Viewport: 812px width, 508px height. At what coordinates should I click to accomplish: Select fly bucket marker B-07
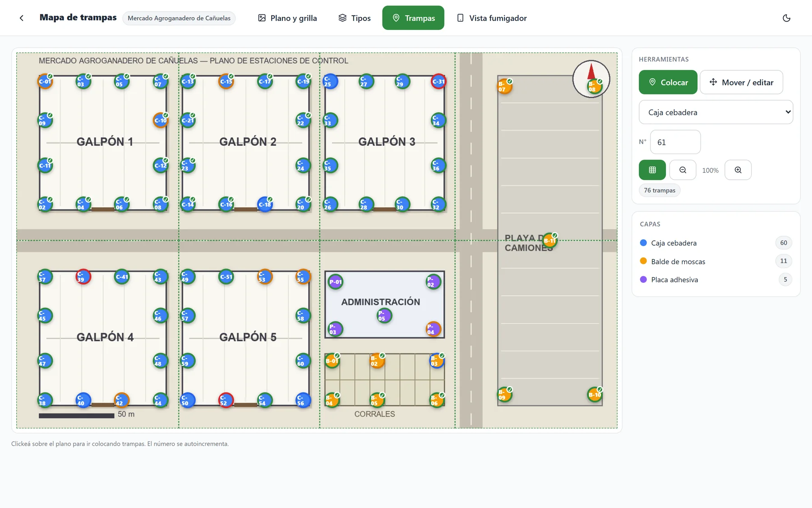(x=504, y=86)
